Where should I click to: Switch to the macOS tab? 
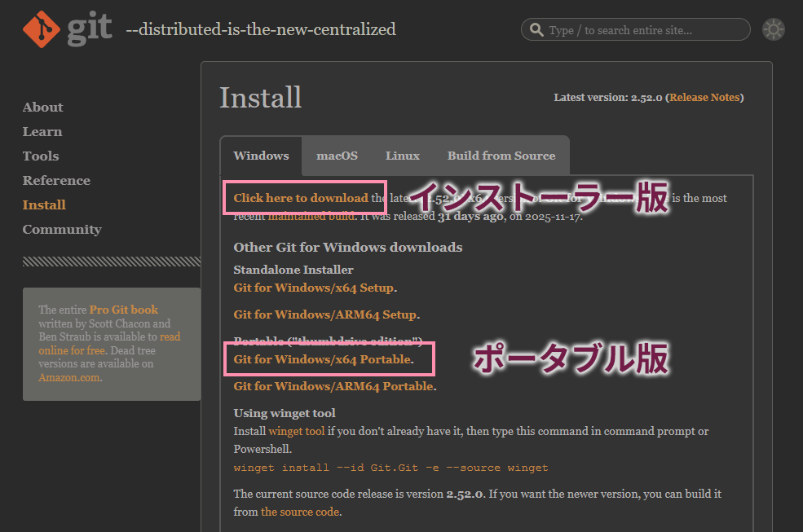pos(337,156)
